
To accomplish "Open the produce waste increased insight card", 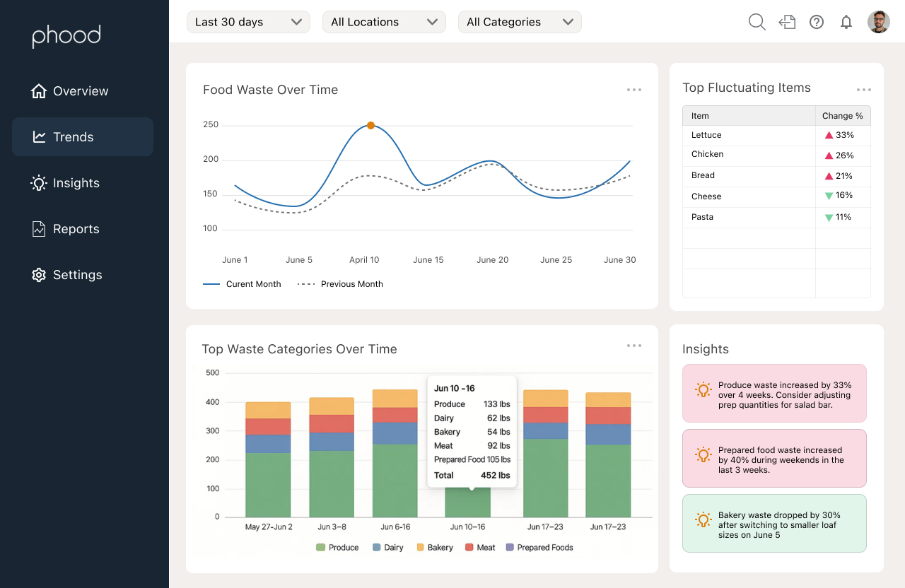I will pos(774,394).
